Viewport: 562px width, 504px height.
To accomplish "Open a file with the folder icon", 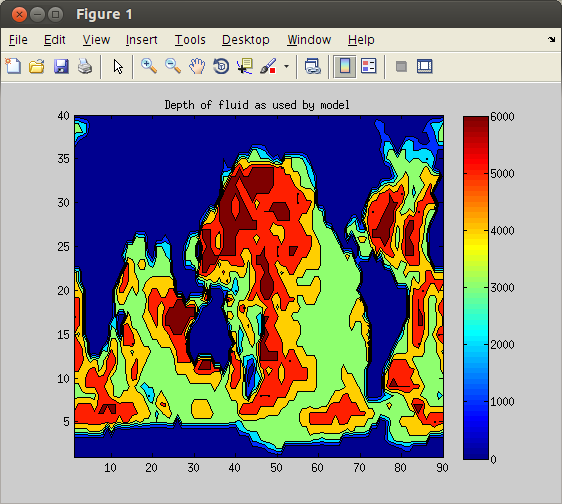I will (37, 66).
